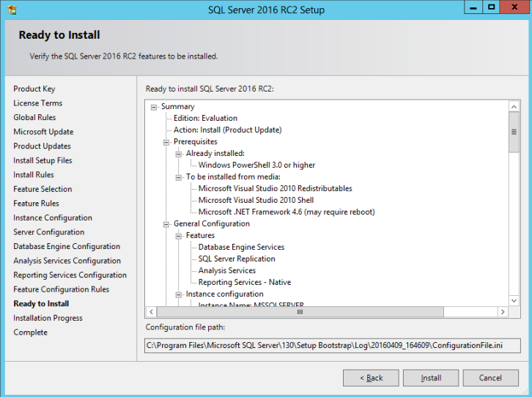Click the Configuration file path field
532x397 pixels.
tap(333, 346)
